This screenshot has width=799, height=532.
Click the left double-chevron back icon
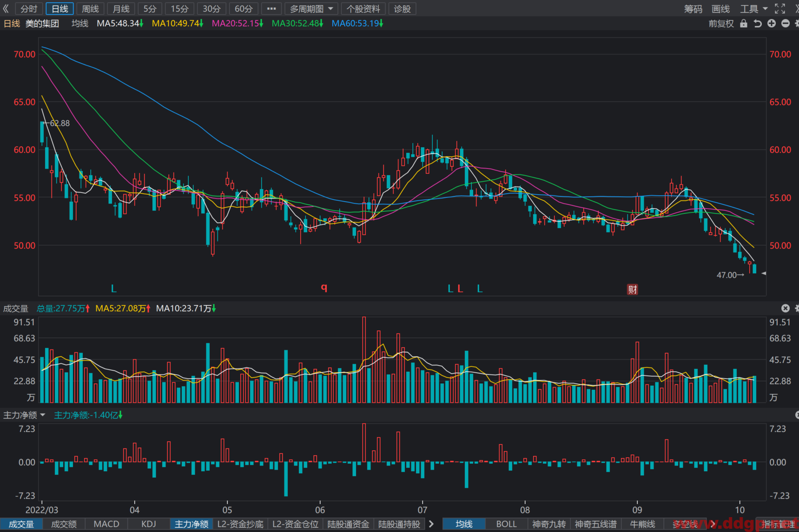click(x=6, y=8)
